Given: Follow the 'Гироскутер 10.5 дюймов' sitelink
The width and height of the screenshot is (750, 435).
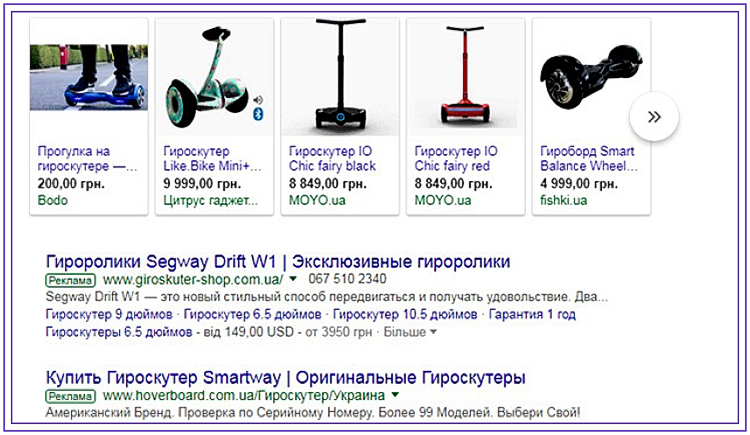Looking at the screenshot, I should [405, 314].
